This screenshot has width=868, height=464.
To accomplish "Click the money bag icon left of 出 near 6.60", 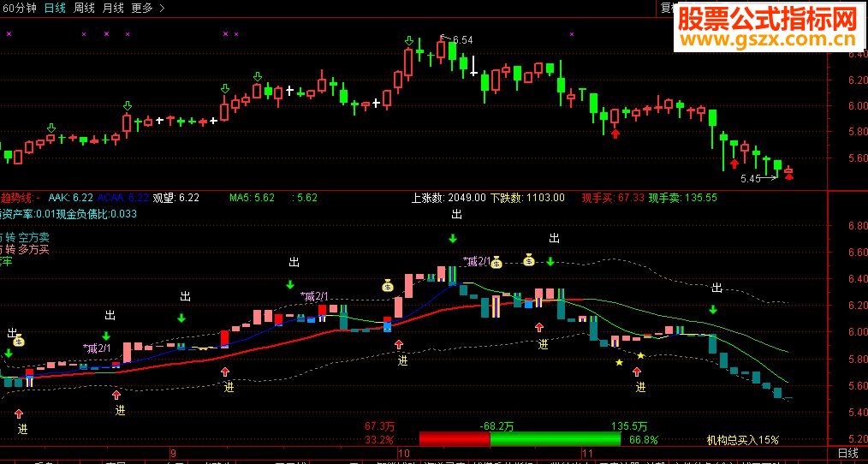I will pos(529,259).
